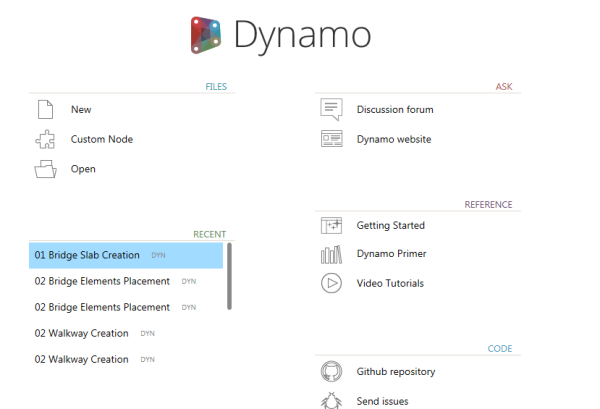Open the Getting Started reference link

tap(391, 225)
